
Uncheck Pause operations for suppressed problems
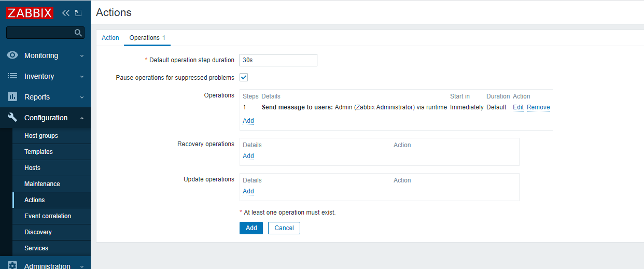[244, 77]
